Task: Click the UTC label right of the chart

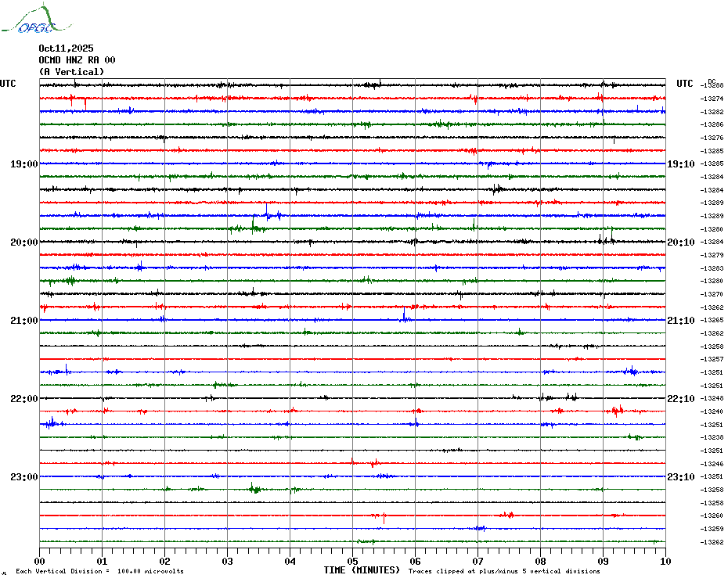Action: pos(684,84)
